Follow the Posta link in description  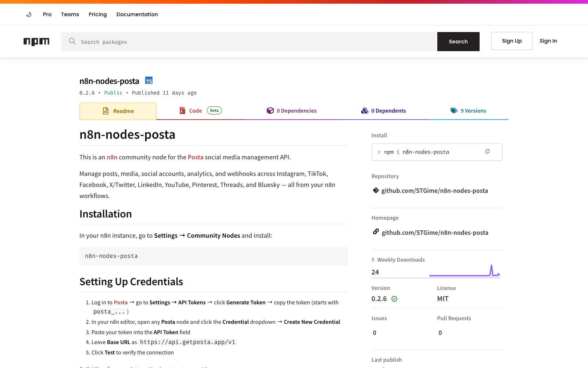(196, 157)
